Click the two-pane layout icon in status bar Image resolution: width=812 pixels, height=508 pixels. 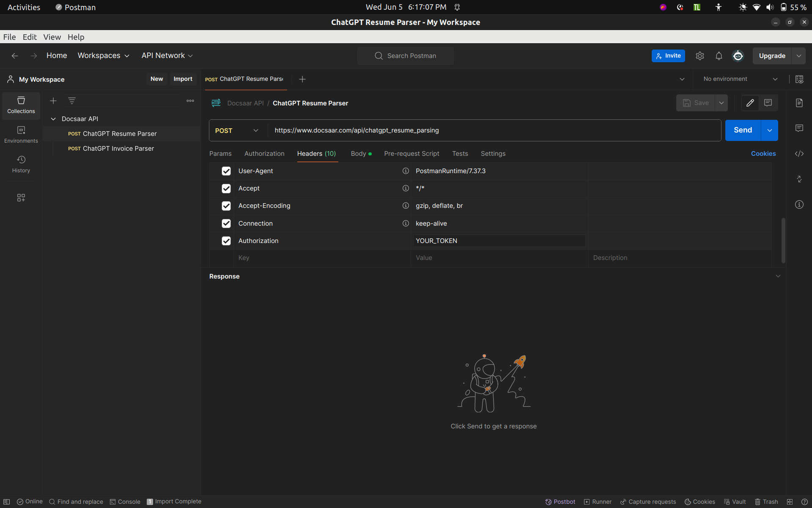point(790,502)
